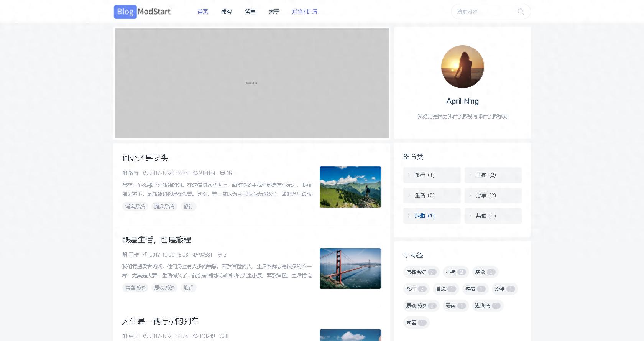Click the category icon beside 工作 in second post
This screenshot has width=644, height=341.
coord(125,255)
